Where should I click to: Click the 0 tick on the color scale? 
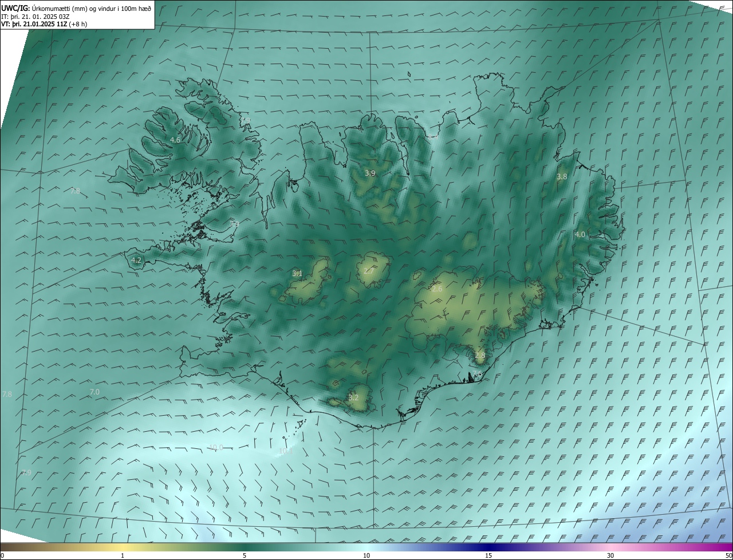[2, 555]
